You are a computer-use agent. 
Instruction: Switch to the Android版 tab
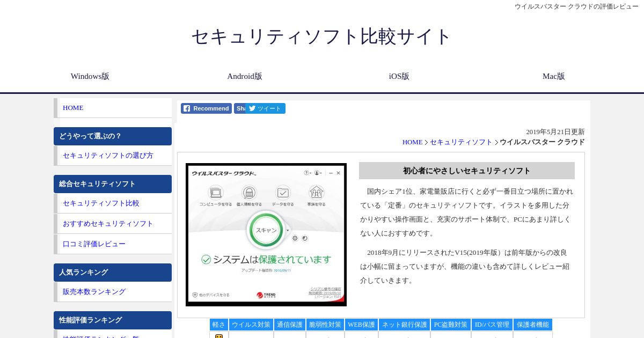click(245, 76)
